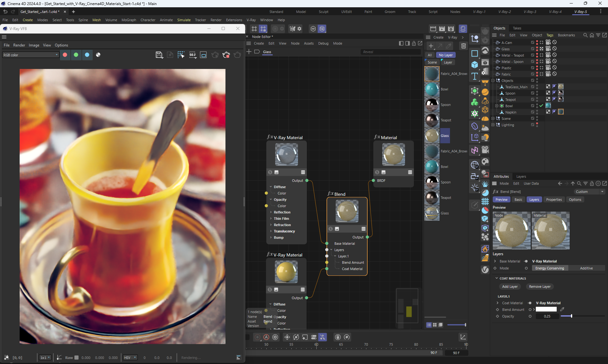Click the Text tool icon
608x364 pixels.
474,76
